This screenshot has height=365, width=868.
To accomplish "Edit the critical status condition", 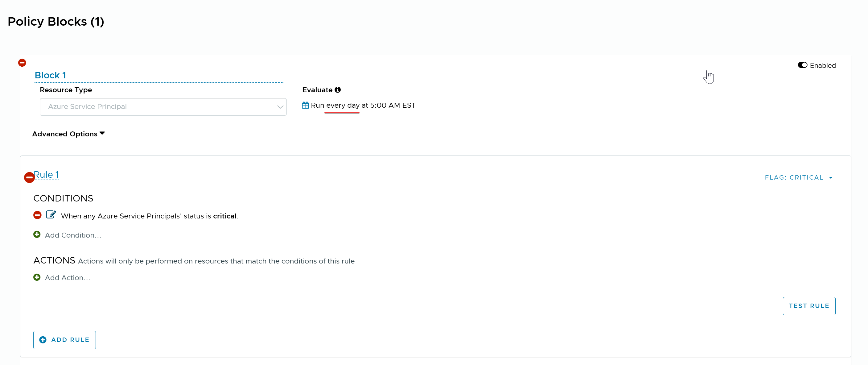I will [51, 215].
